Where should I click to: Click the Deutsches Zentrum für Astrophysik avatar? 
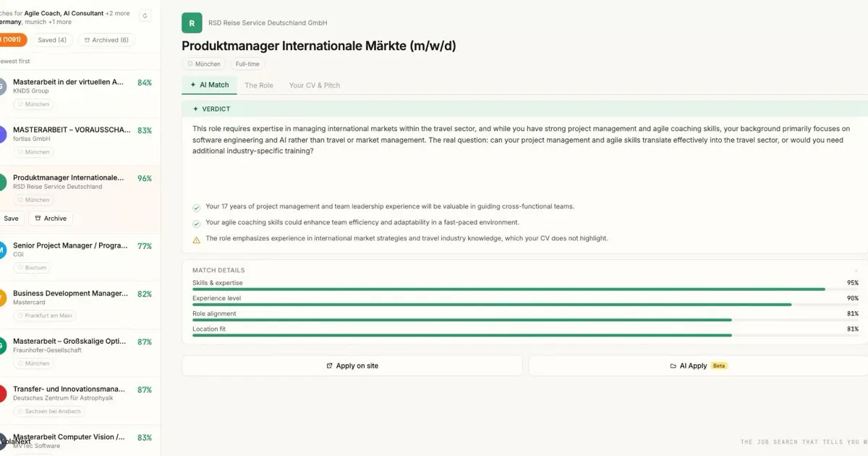[x=2, y=393]
